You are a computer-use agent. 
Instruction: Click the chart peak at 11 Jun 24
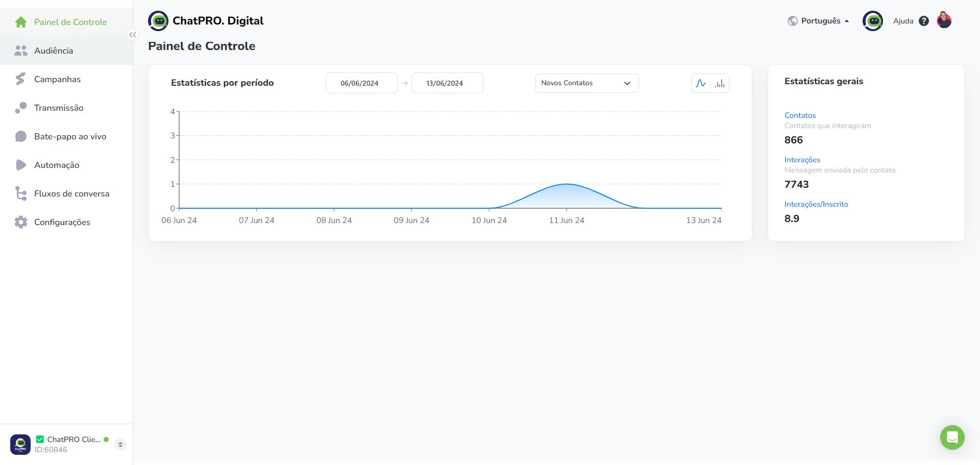(x=567, y=184)
